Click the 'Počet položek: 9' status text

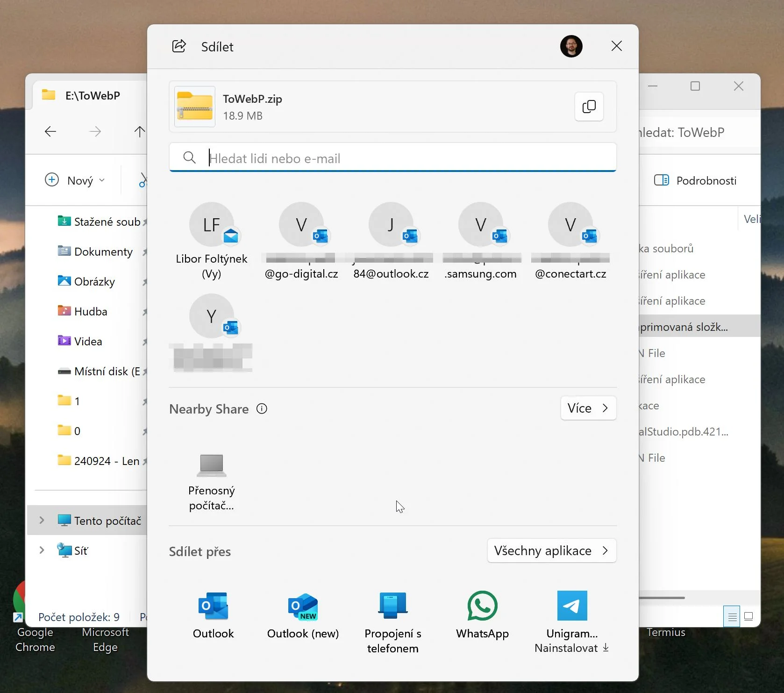click(79, 617)
